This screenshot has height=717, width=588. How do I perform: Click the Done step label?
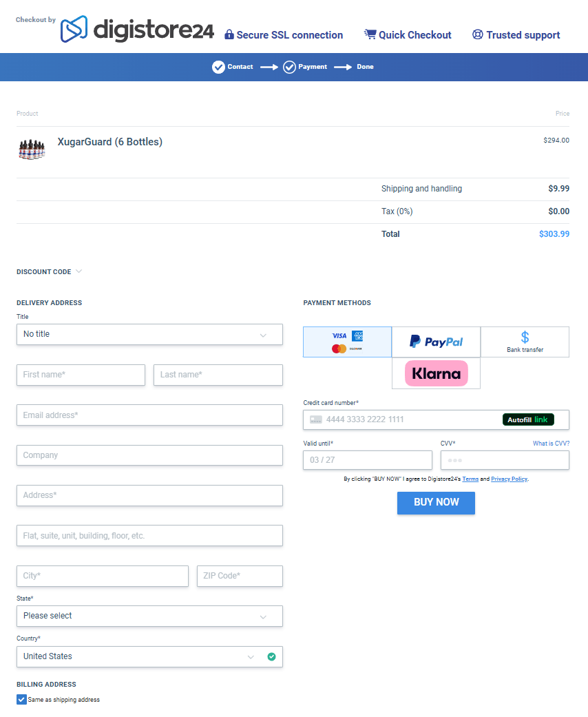coord(365,67)
